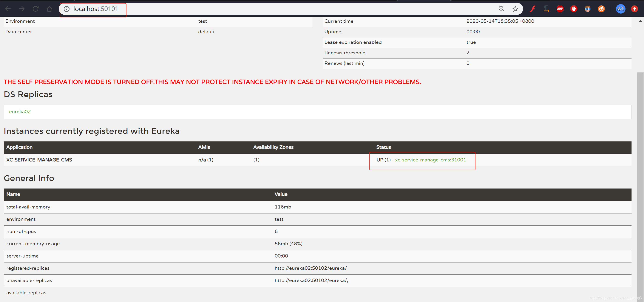Click the red update arrow button
This screenshot has height=302, width=644.
pyautogui.click(x=635, y=9)
